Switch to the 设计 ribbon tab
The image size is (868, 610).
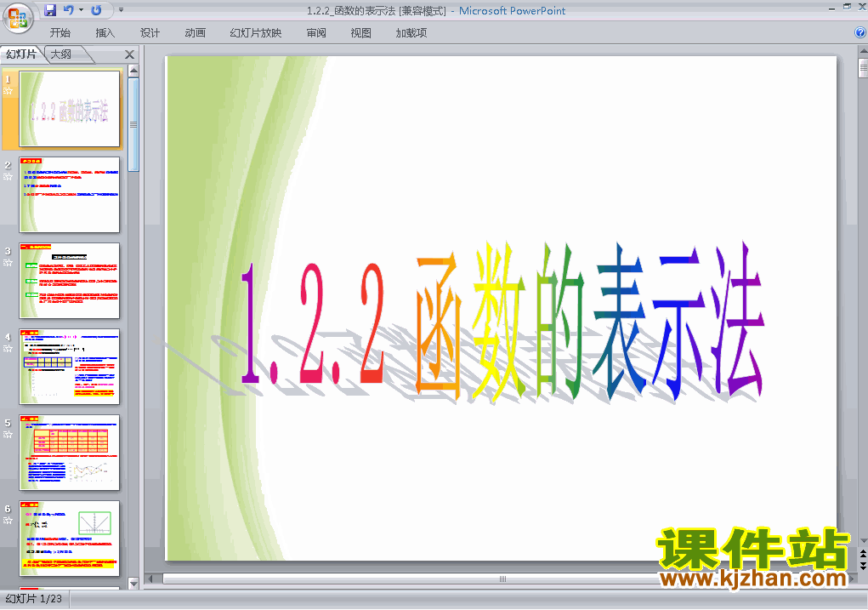[x=150, y=33]
